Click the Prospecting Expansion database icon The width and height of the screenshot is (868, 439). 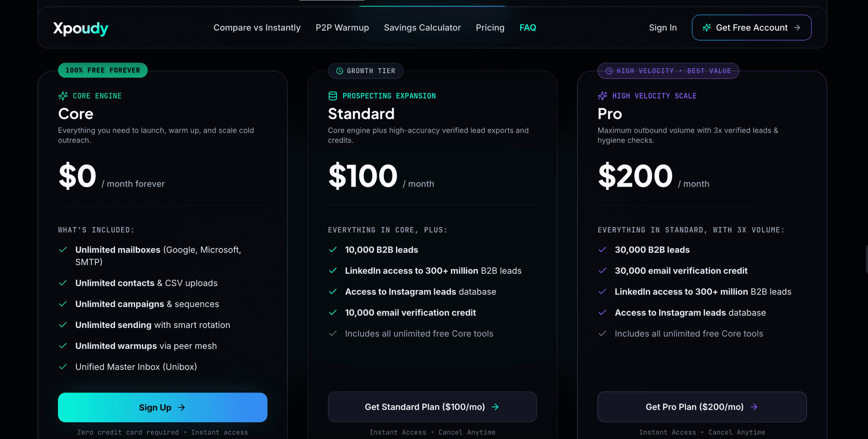coord(333,96)
